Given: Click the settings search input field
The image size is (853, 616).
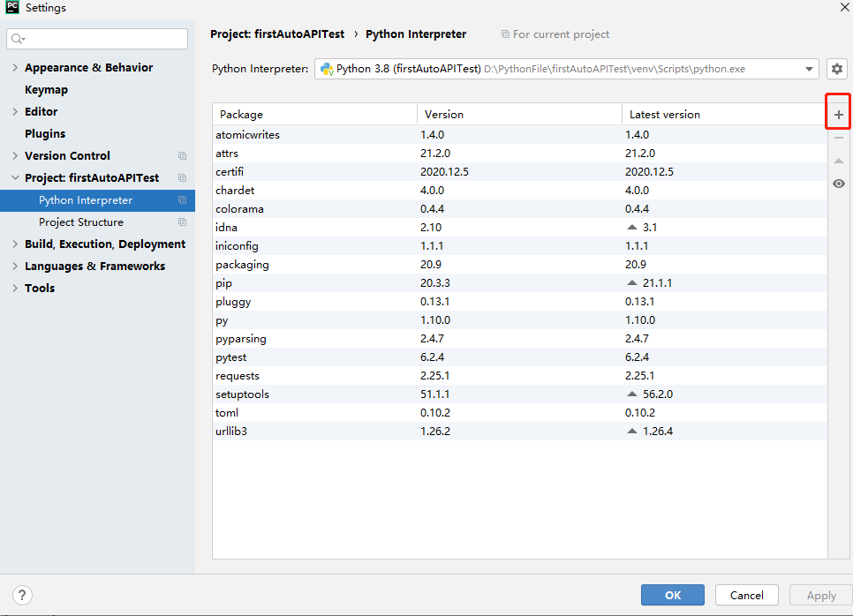Looking at the screenshot, I should tap(104, 39).
